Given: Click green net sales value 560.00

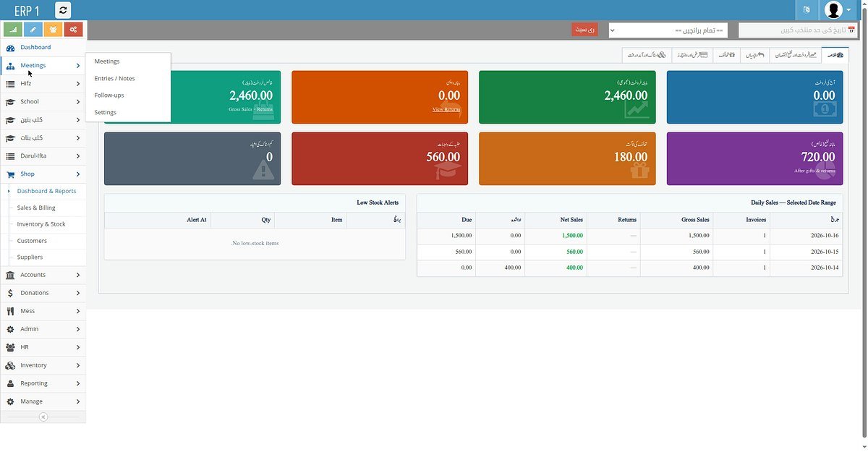Looking at the screenshot, I should pyautogui.click(x=574, y=252).
